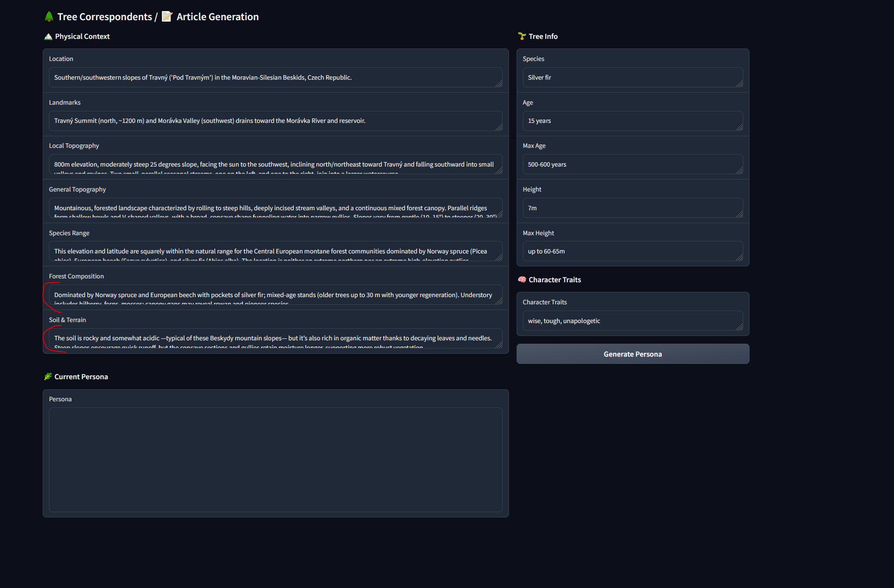Click the seedling icon beside Tree Info
894x588 pixels.
pyautogui.click(x=522, y=36)
